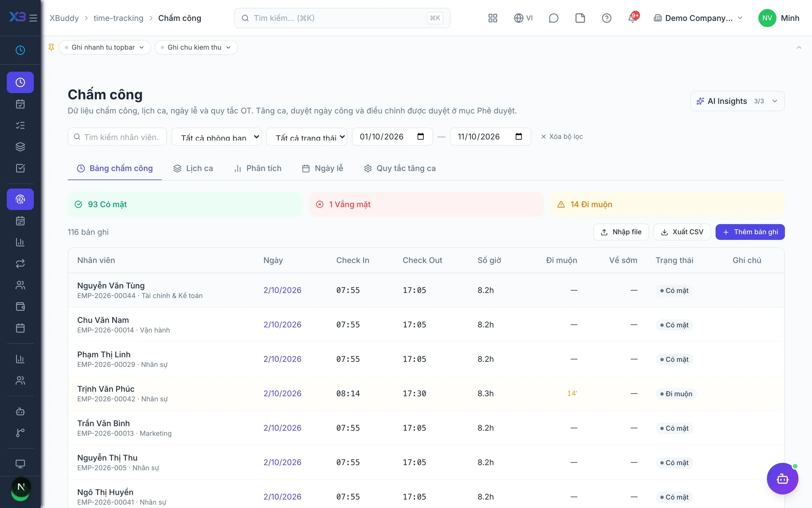This screenshot has width=812, height=508.
Task: Switch to the Ngày lễ tab
Action: [x=323, y=168]
